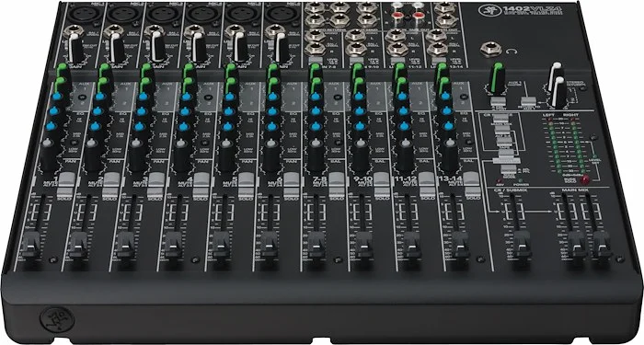The width and height of the screenshot is (644, 345).
Task: Click the 'CR / SUBMIX' label
Action: click(510, 190)
